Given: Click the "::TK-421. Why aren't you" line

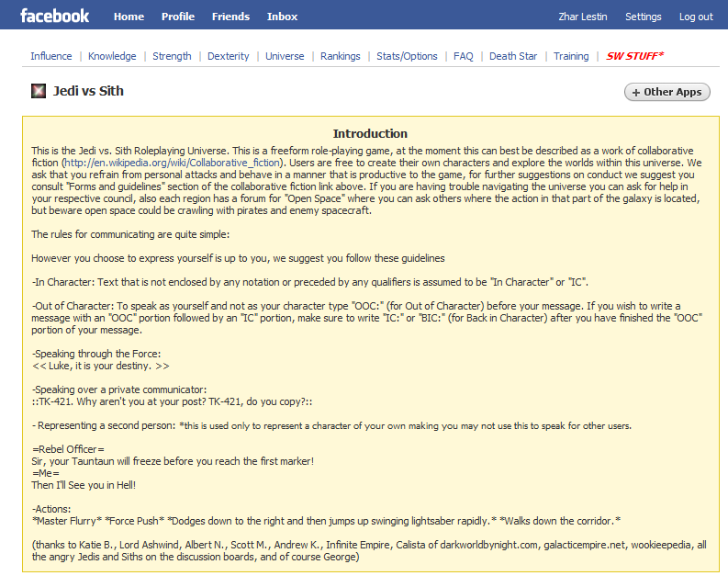Looking at the screenshot, I should (173, 401).
